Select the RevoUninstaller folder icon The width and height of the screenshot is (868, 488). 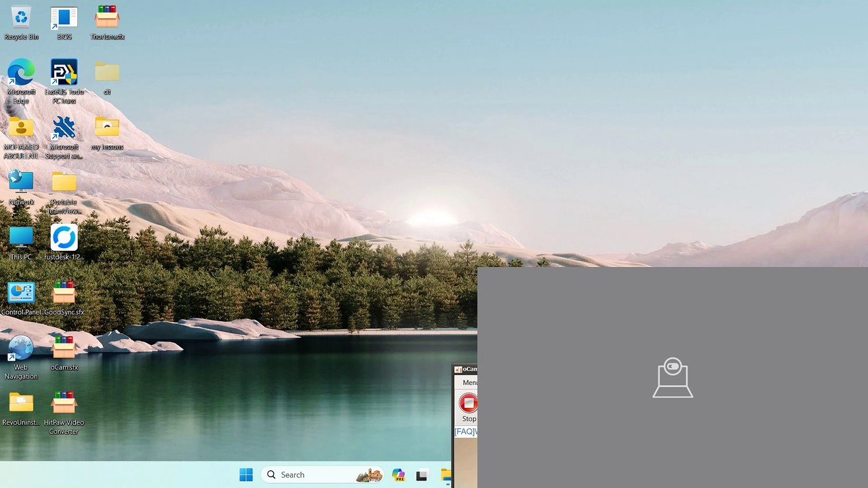21,408
